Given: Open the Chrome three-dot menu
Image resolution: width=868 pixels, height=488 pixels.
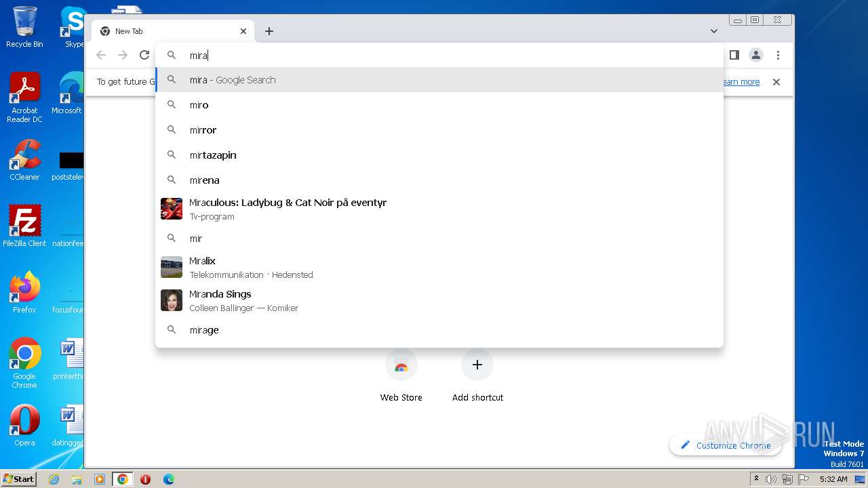Looking at the screenshot, I should click(x=778, y=55).
